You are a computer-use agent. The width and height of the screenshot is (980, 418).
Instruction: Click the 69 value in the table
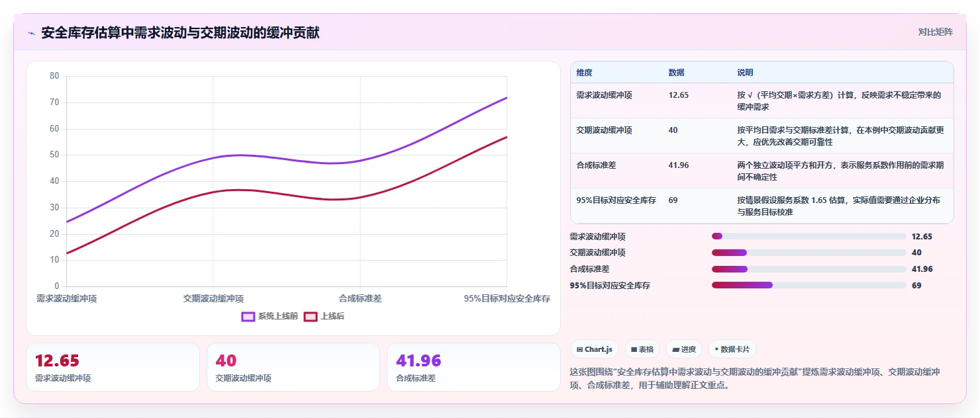673,200
